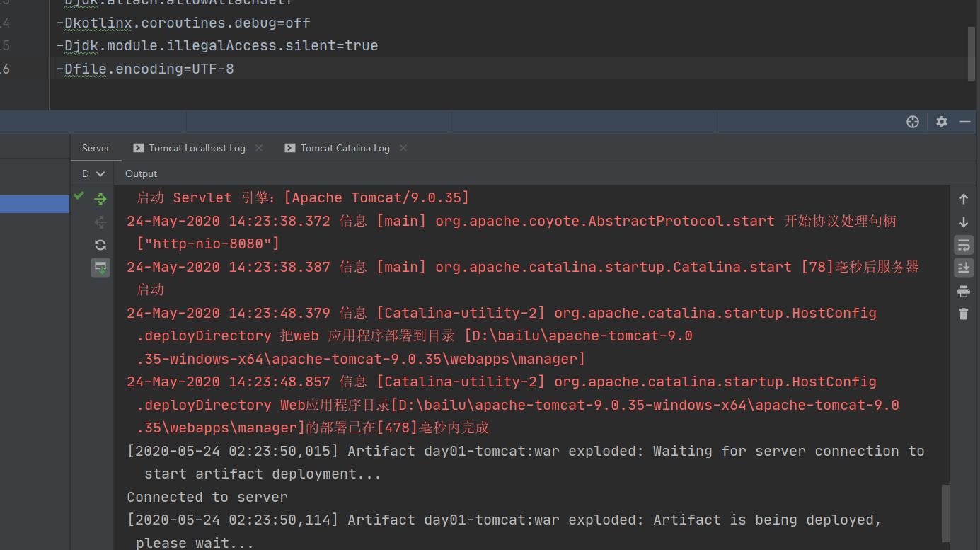Click the webapps\manager] path line in console

click(361, 359)
